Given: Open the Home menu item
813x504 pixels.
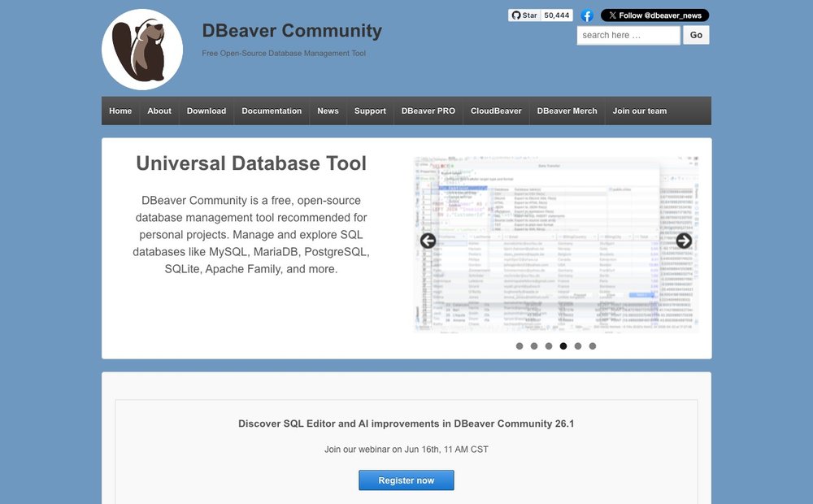Looking at the screenshot, I should (x=120, y=111).
